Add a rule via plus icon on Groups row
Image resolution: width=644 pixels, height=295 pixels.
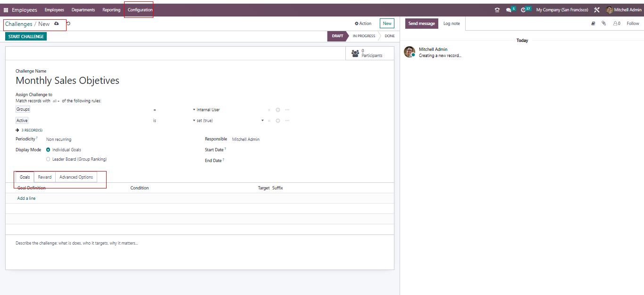click(x=278, y=110)
